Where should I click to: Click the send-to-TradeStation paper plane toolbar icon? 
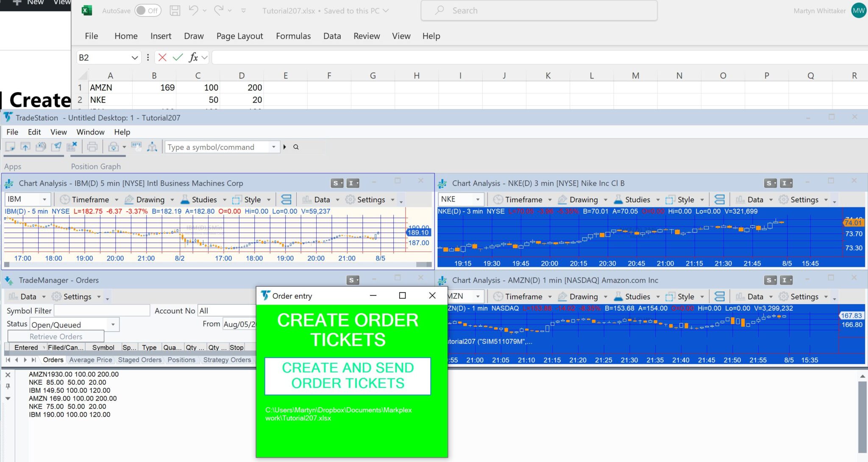tap(57, 146)
